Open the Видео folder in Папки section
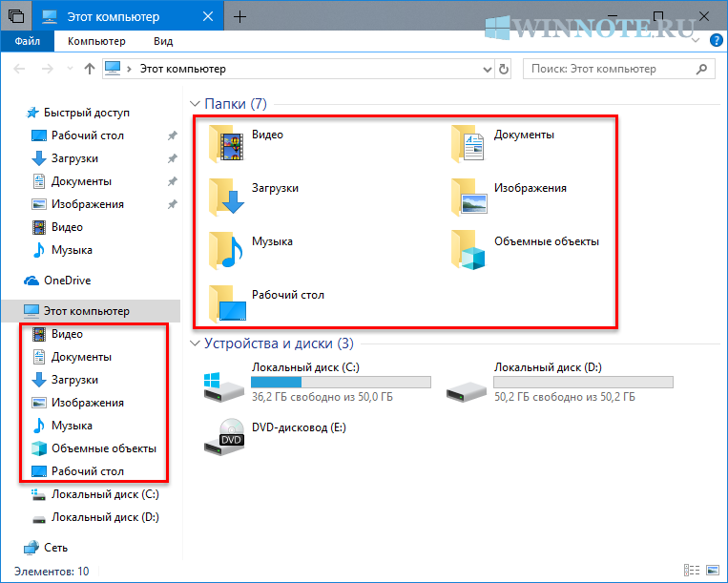The image size is (728, 583). [x=246, y=143]
